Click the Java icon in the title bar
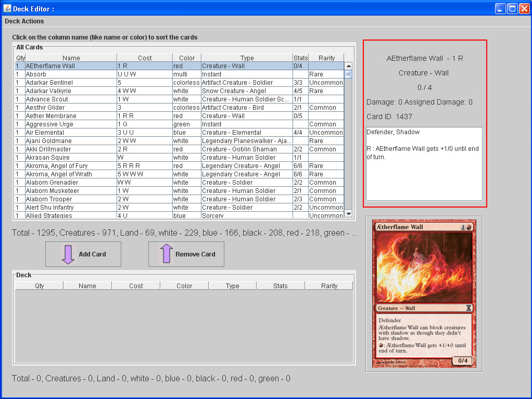This screenshot has width=532, height=399. tap(7, 8)
